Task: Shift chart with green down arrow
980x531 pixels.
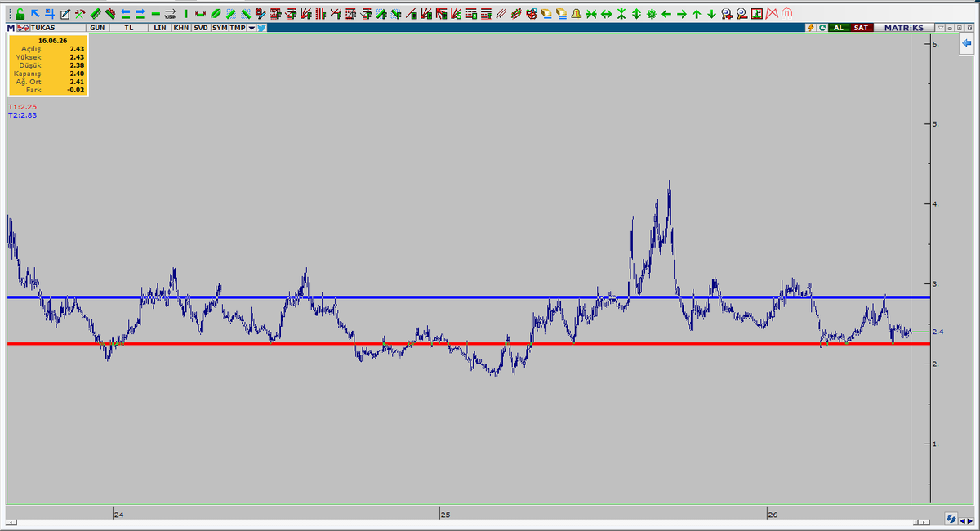Action: [711, 14]
